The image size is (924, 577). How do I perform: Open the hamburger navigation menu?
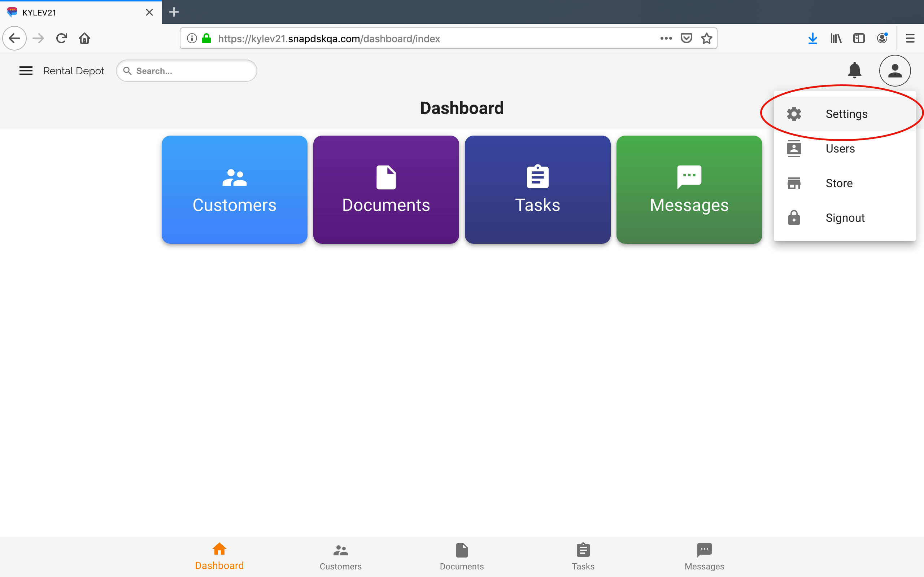point(26,71)
